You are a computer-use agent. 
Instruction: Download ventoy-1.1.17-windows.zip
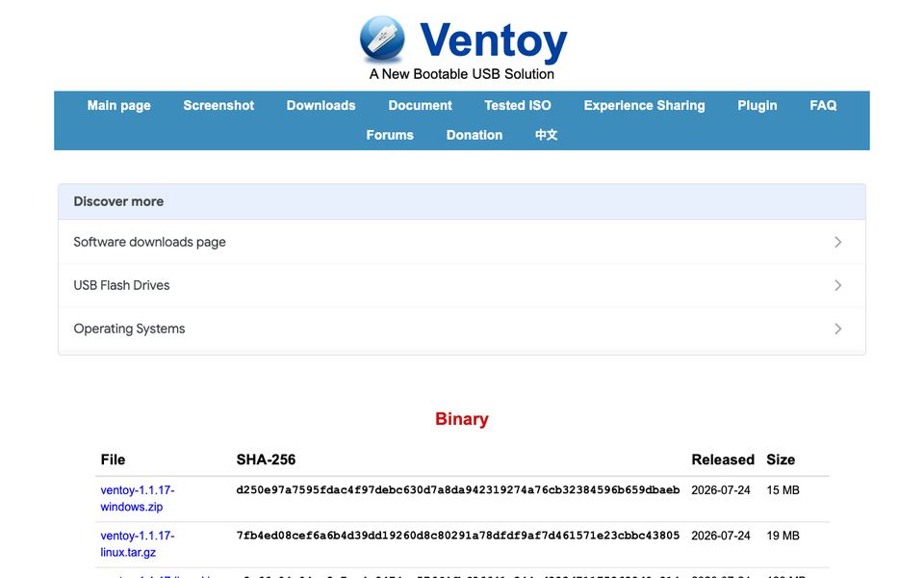(138, 498)
